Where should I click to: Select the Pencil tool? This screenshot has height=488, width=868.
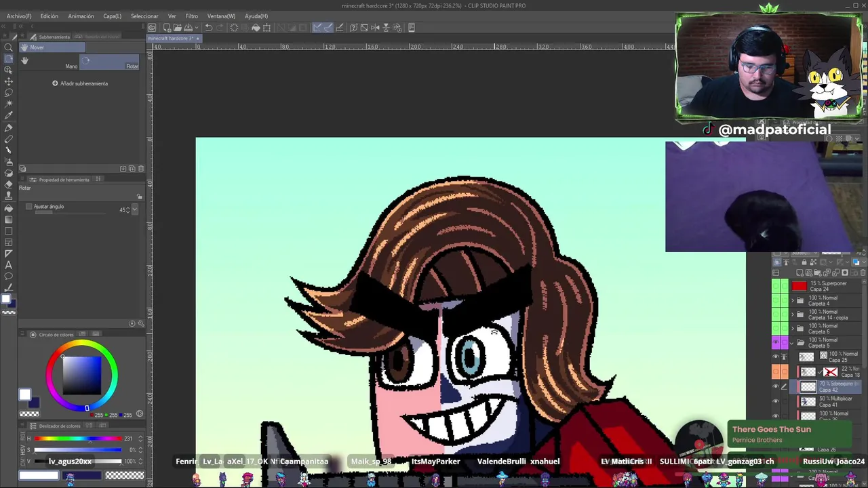(9, 139)
